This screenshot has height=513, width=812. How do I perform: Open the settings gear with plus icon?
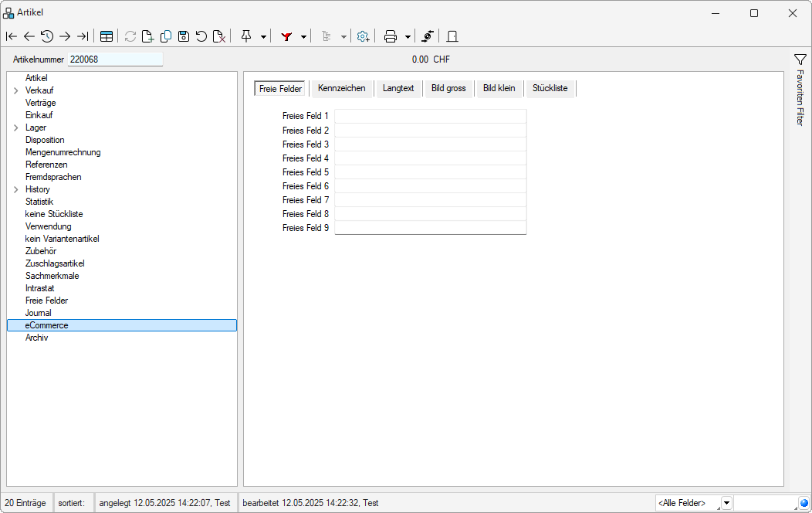pos(363,36)
